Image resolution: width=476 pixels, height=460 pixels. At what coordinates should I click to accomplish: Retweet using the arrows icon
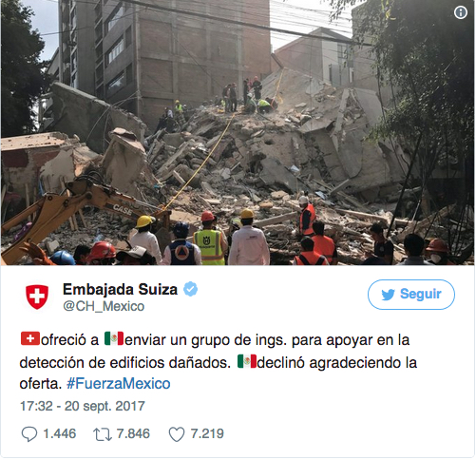[x=103, y=434]
